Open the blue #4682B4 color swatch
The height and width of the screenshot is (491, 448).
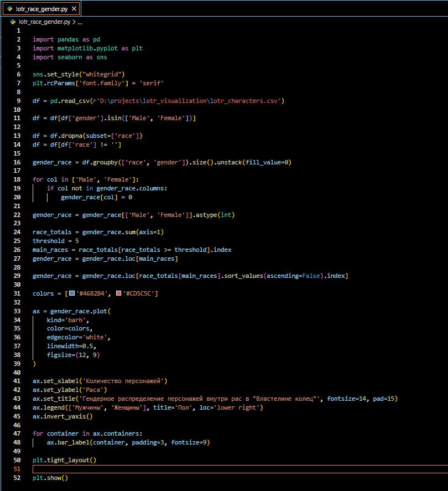(x=72, y=293)
